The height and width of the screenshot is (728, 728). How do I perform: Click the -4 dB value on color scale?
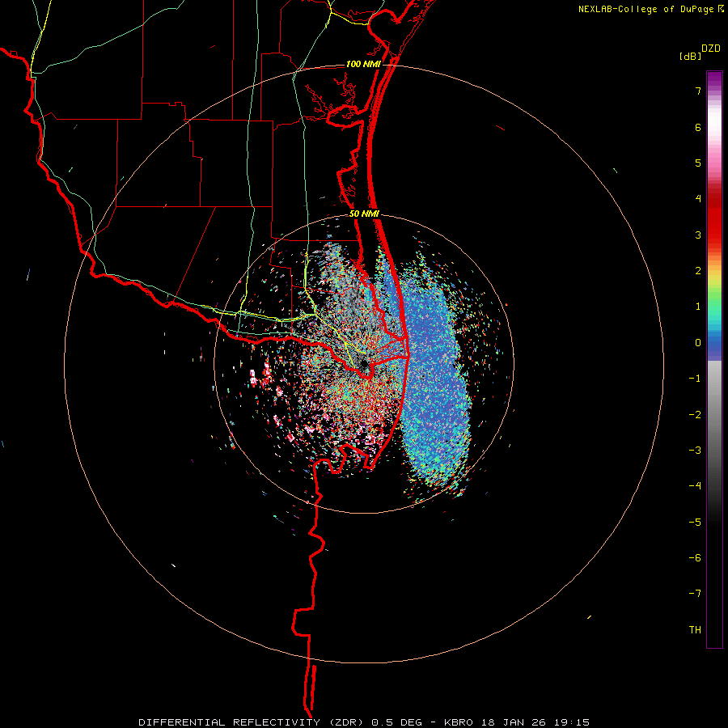pyautogui.click(x=695, y=485)
